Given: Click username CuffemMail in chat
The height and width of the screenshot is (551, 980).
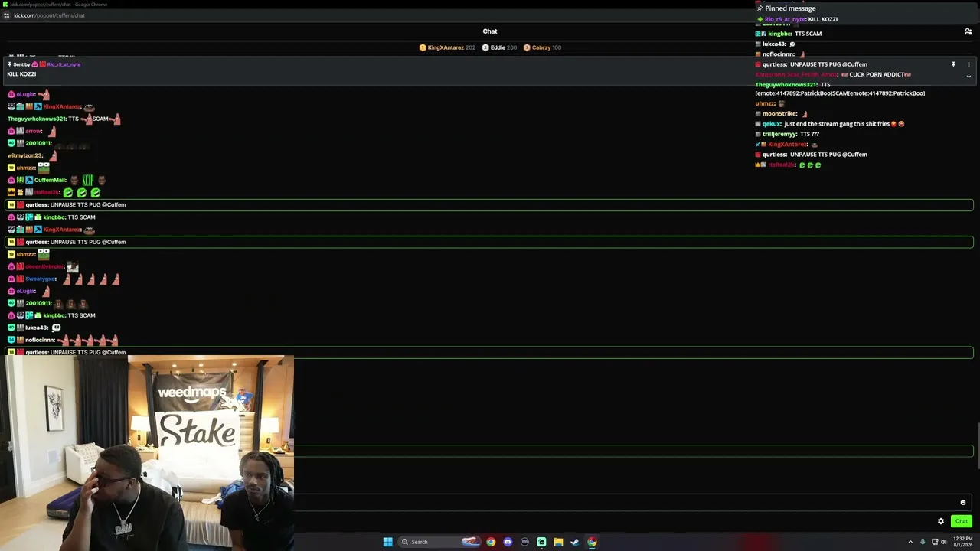Looking at the screenshot, I should (50, 180).
